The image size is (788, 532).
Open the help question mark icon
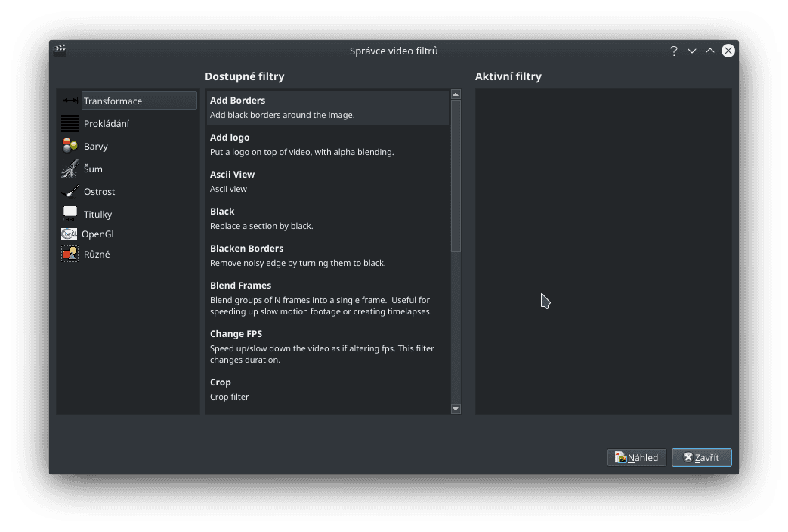[x=674, y=51]
